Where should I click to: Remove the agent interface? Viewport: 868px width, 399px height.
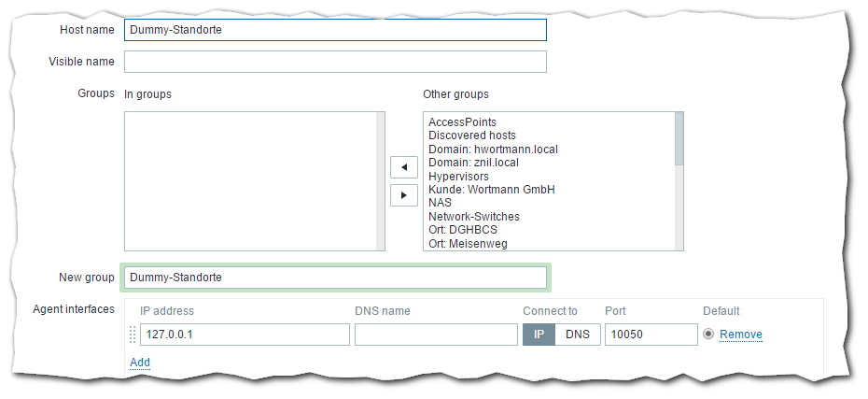point(740,335)
